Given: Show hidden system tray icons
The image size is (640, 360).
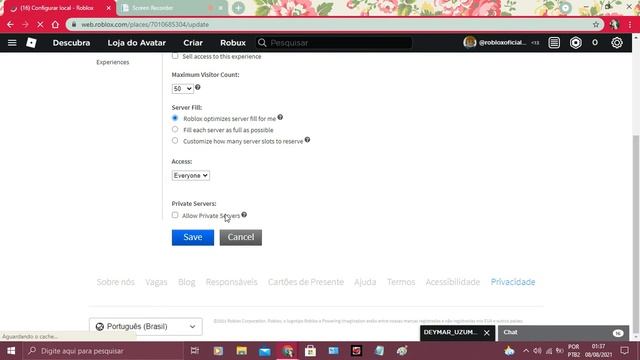Looking at the screenshot, I should tap(526, 351).
